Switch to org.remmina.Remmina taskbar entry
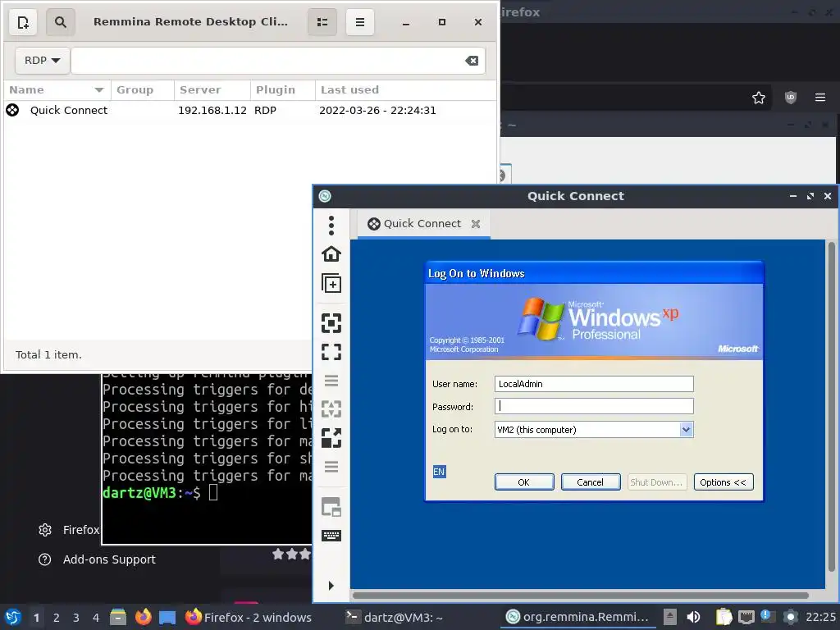 click(x=577, y=617)
